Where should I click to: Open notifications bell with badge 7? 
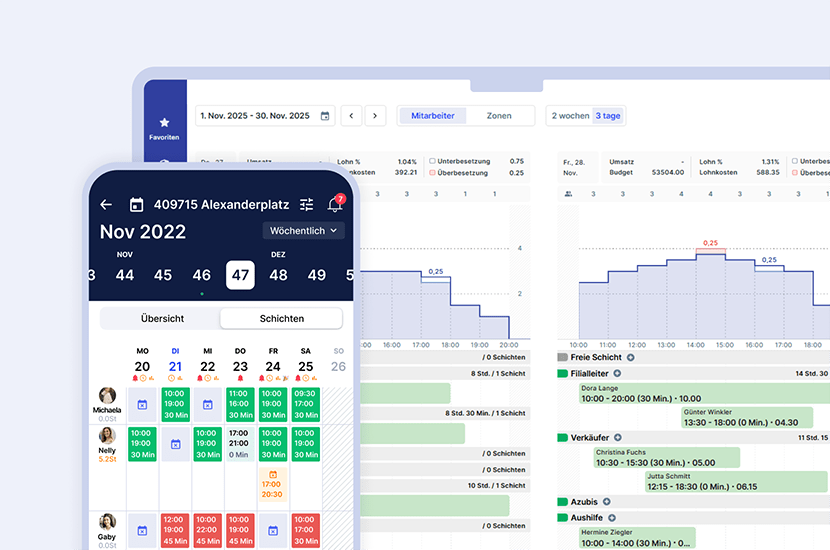click(x=335, y=205)
